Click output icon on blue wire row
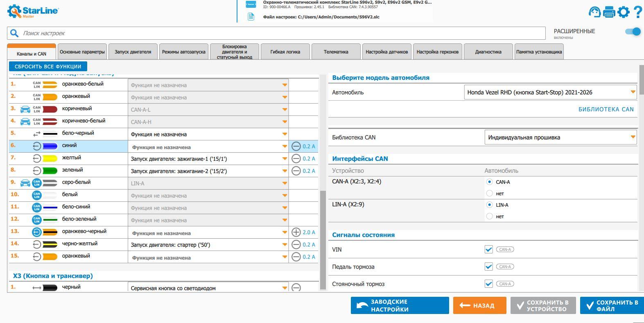Screen dimensions: 644x323 [37, 146]
